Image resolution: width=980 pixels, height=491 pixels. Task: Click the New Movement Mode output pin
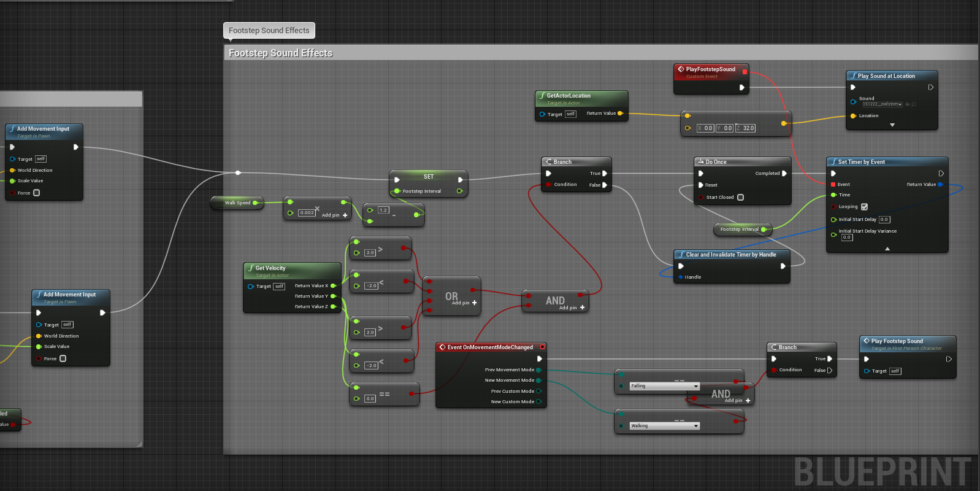tap(538, 381)
